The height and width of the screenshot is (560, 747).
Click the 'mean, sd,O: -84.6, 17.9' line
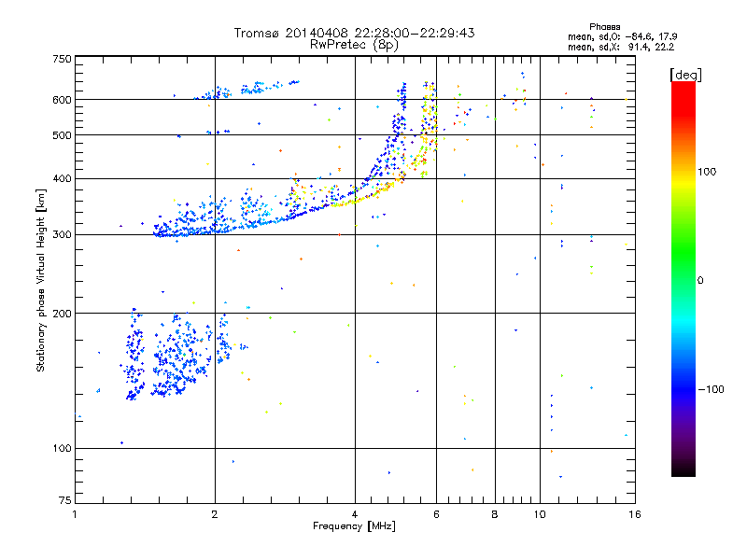pos(622,36)
